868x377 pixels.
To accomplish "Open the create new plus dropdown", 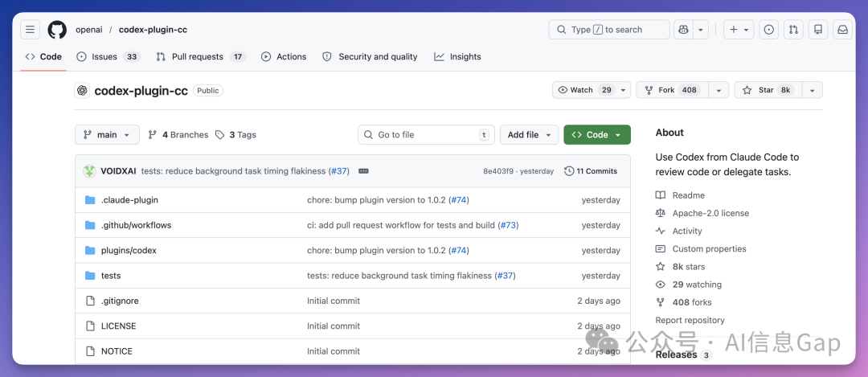I will click(738, 30).
